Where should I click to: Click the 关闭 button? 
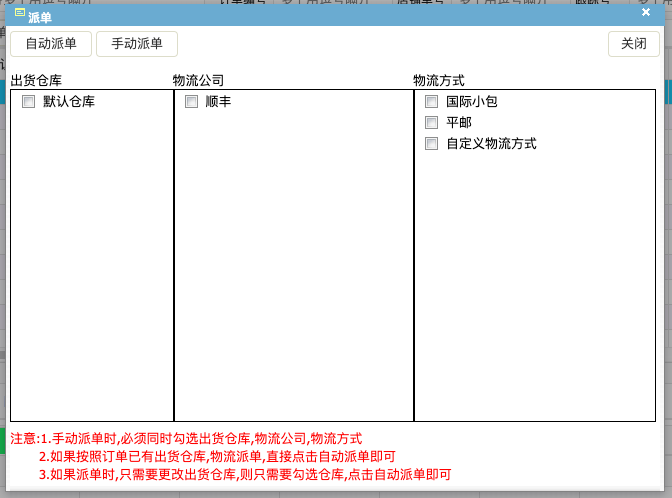pos(633,44)
